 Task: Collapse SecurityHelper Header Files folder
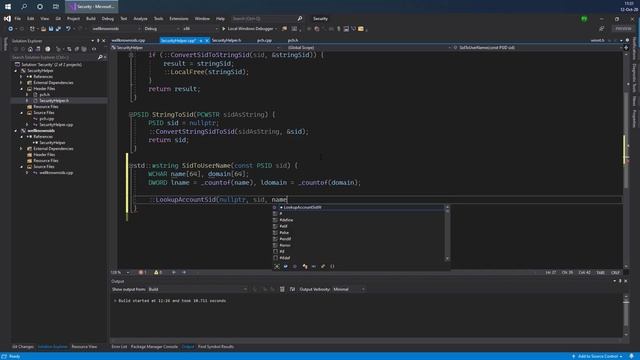22,89
